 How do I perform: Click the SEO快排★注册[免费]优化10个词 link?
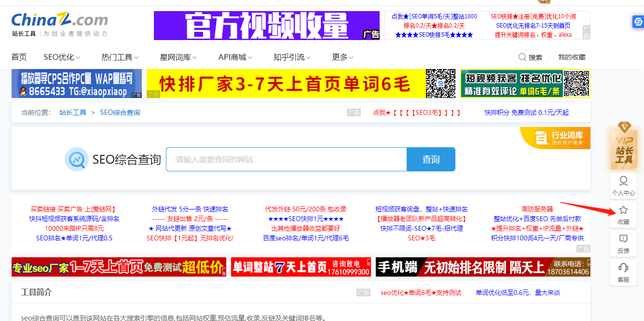(x=534, y=16)
